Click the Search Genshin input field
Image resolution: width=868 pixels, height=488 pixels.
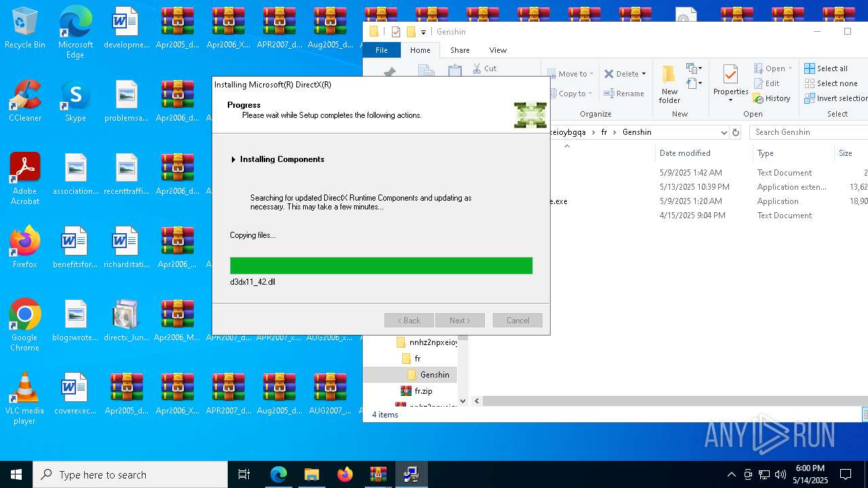coord(810,132)
